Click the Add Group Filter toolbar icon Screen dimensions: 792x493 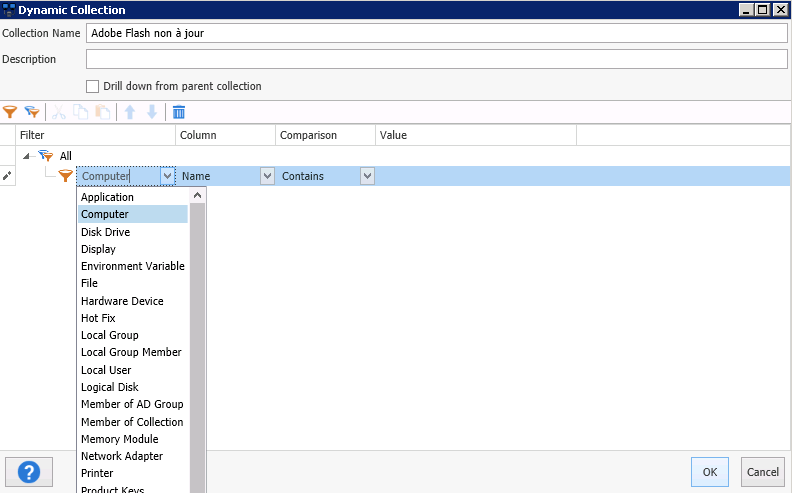[32, 112]
